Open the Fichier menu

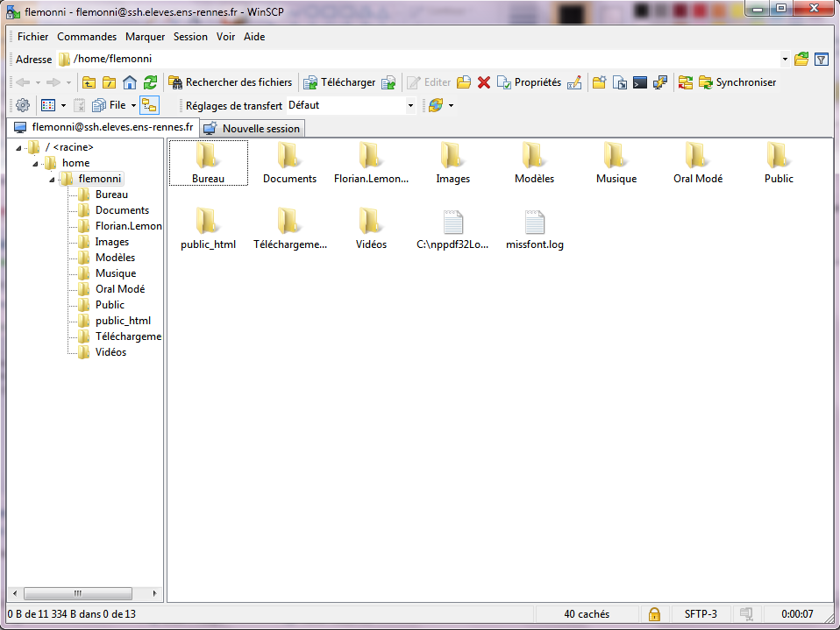32,37
